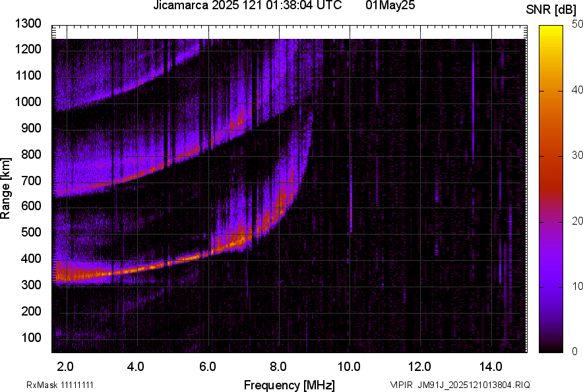Screen dimensions: 583x392
Task: Click the 8.0 frequency tick label
Action: 278,367
